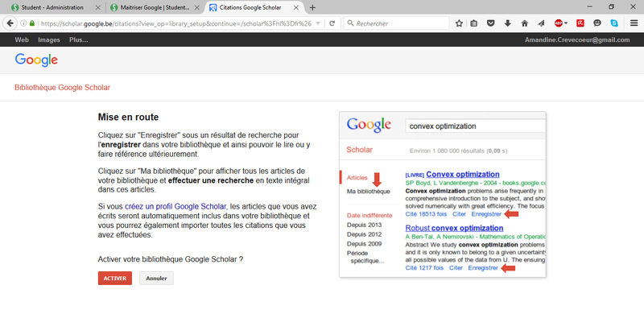
Task: Open the smiley chat bubble icon
Action: pos(597,23)
